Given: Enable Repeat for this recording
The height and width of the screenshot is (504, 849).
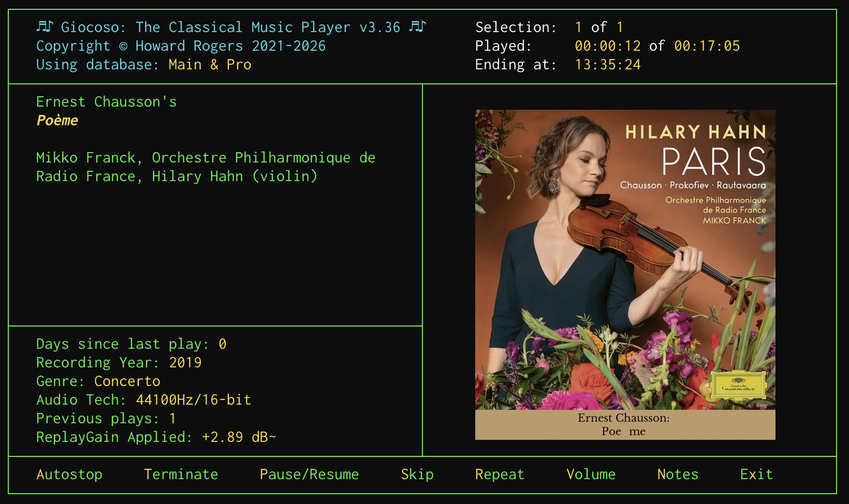Looking at the screenshot, I should pos(500,474).
